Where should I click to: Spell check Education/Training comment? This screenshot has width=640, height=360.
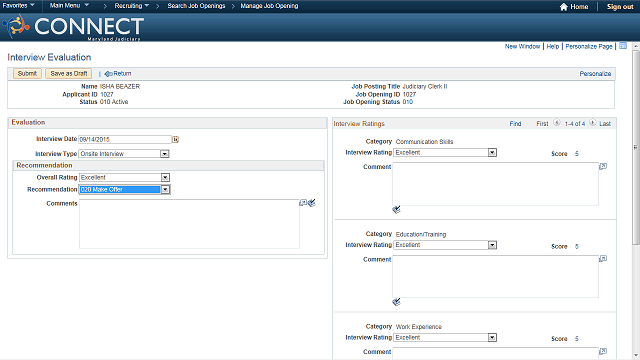coord(396,302)
